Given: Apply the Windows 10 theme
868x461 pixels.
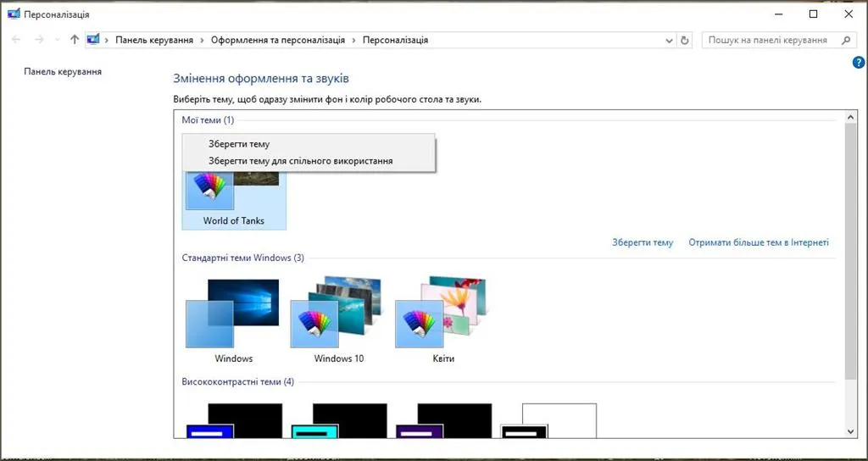Looking at the screenshot, I should coord(339,321).
